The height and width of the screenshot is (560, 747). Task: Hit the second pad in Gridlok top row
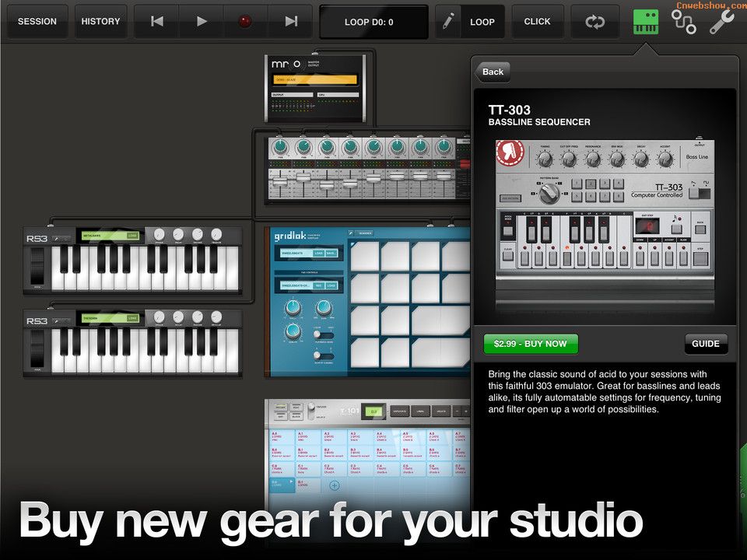click(395, 256)
